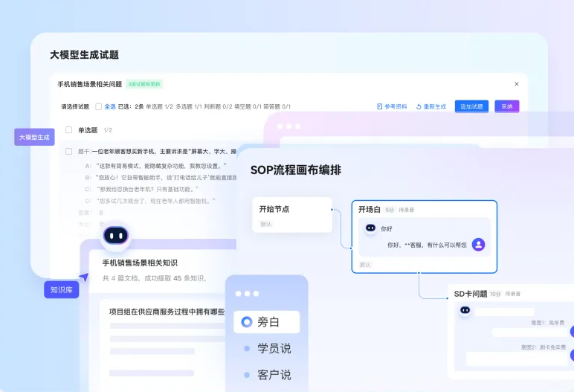Click the 参考资料 document icon
The width and height of the screenshot is (574, 392).
(380, 106)
